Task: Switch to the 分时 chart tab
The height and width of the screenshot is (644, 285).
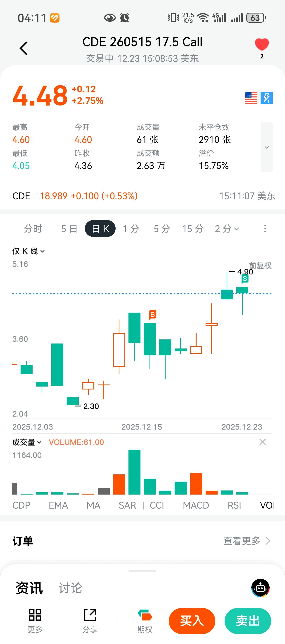Action: tap(33, 228)
